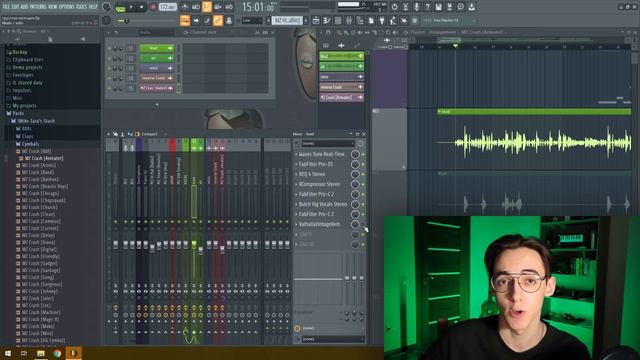Open slot menu arrow for Waves Tune Real-Time

[296, 154]
